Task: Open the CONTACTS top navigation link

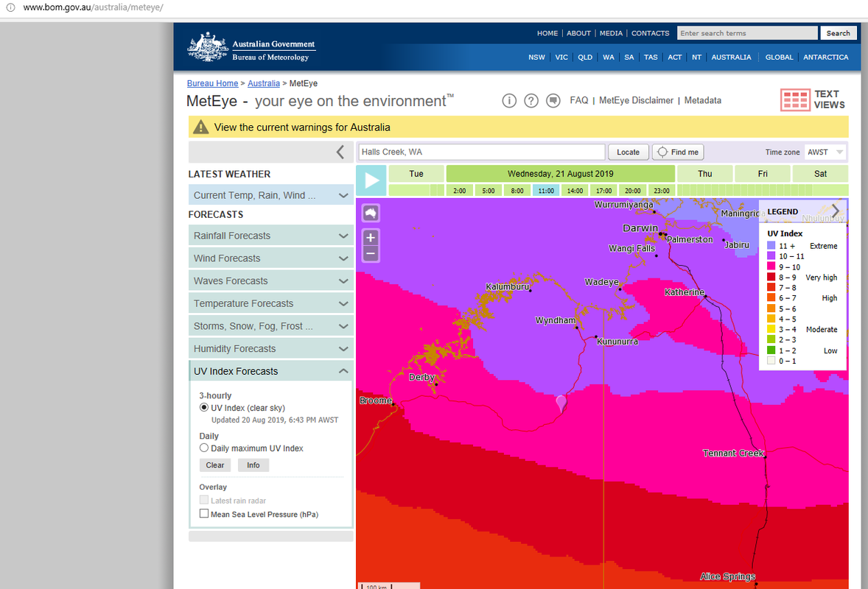Action: pyautogui.click(x=650, y=33)
